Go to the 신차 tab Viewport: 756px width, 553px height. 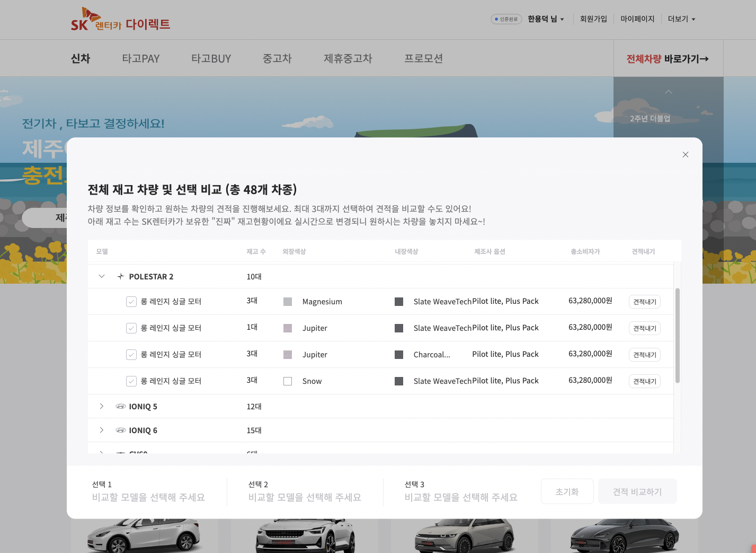pos(81,58)
